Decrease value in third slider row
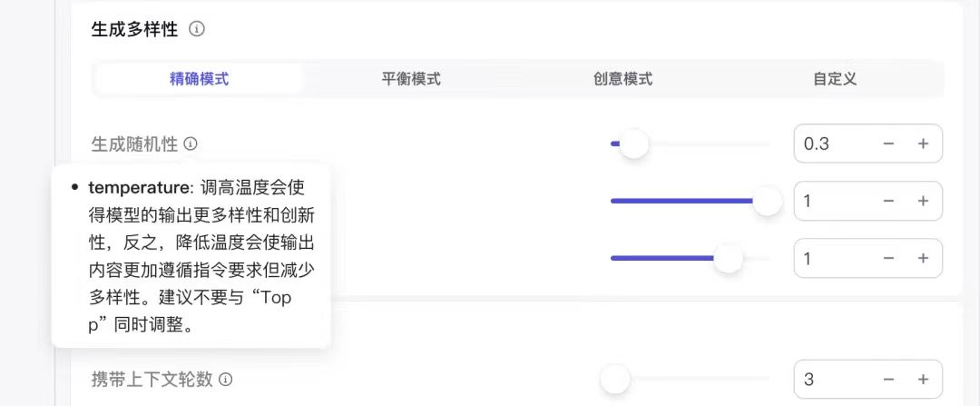Image resolution: width=980 pixels, height=406 pixels. (888, 258)
